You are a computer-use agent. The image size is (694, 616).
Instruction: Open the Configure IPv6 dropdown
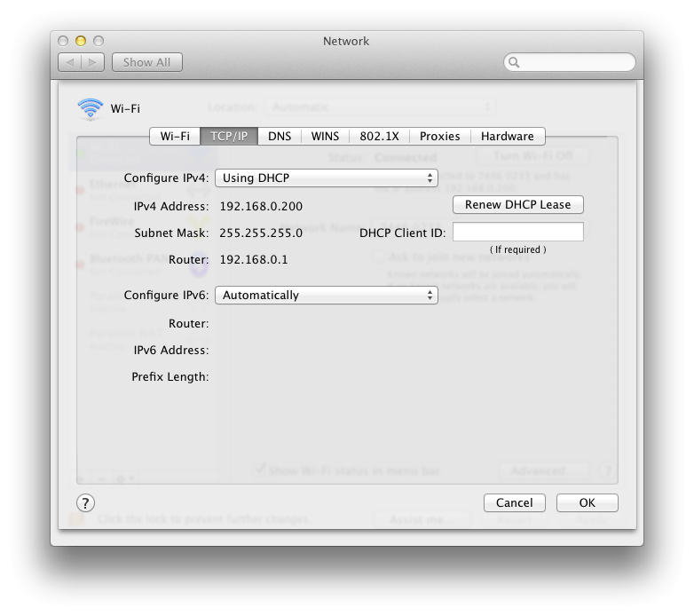[x=327, y=296]
